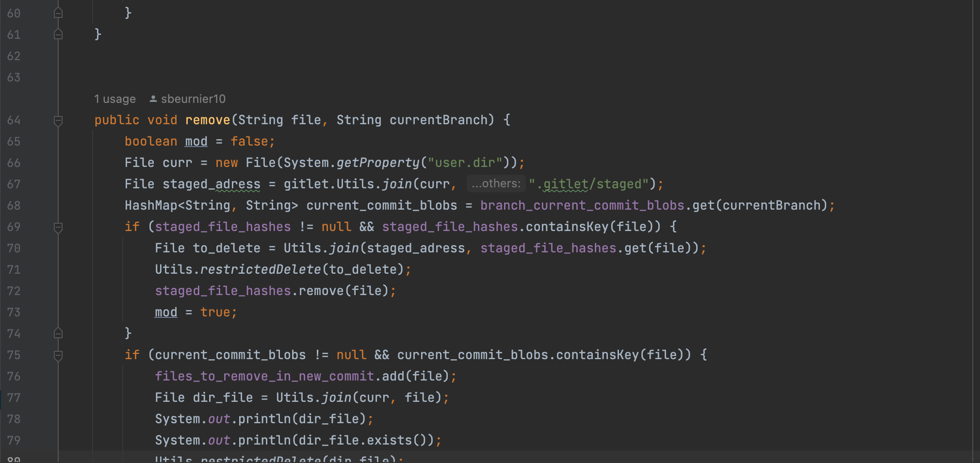Image resolution: width=980 pixels, height=463 pixels.
Task: Click line number 63 in the gutter
Action: tap(14, 78)
